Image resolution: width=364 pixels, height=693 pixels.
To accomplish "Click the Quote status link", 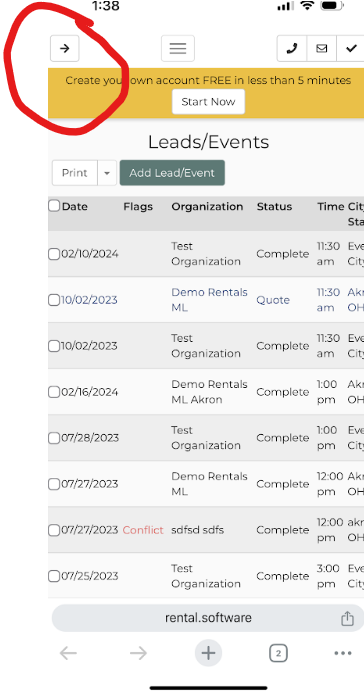I will tap(273, 300).
